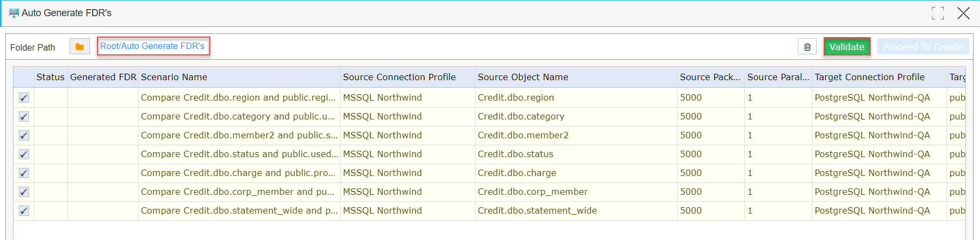The width and height of the screenshot is (980, 240).
Task: Click the Generated FDR column header
Action: [x=103, y=77]
